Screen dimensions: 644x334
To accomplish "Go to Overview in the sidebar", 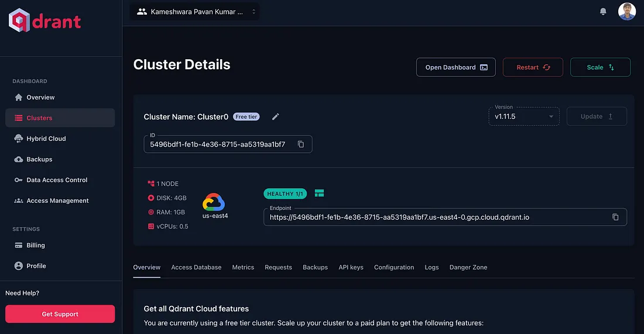I will [x=60, y=97].
